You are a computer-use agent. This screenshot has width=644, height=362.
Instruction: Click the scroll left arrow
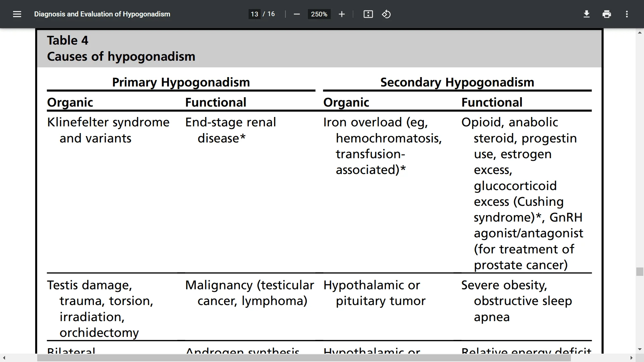(4, 358)
